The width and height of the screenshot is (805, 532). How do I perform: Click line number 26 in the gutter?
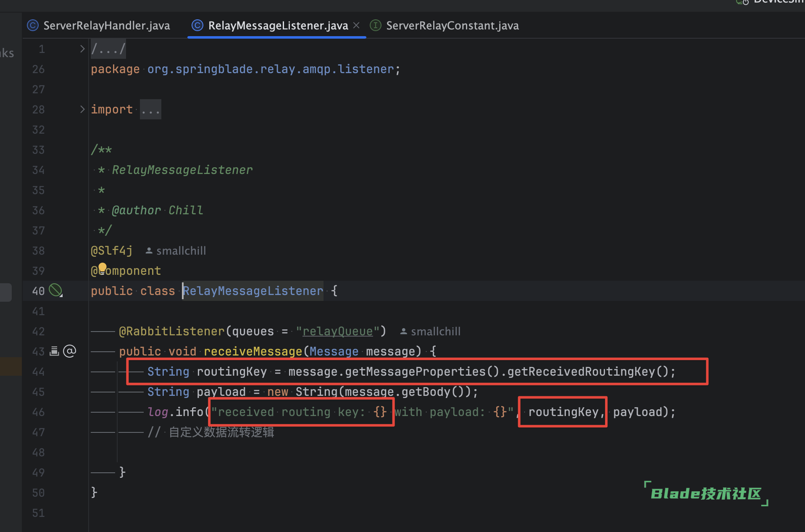[38, 69]
